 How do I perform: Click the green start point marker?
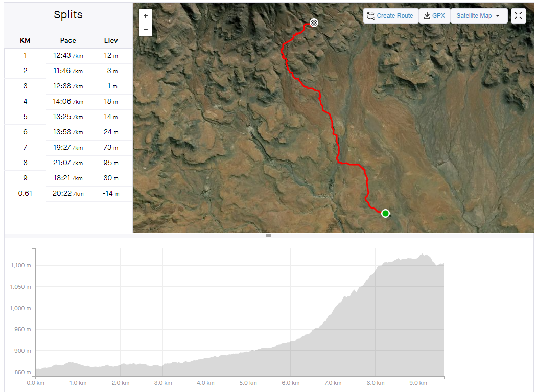[x=385, y=213]
